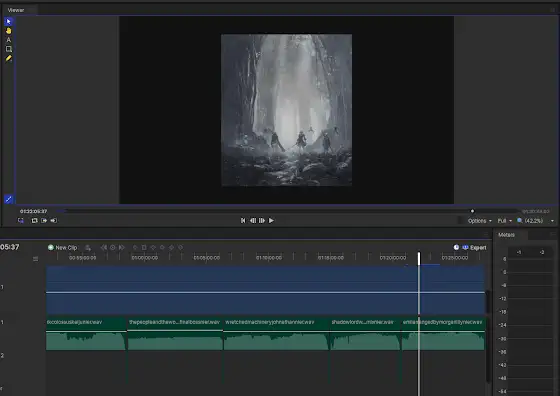Select the rectangle mask tool
The height and width of the screenshot is (396, 560).
pyautogui.click(x=9, y=49)
